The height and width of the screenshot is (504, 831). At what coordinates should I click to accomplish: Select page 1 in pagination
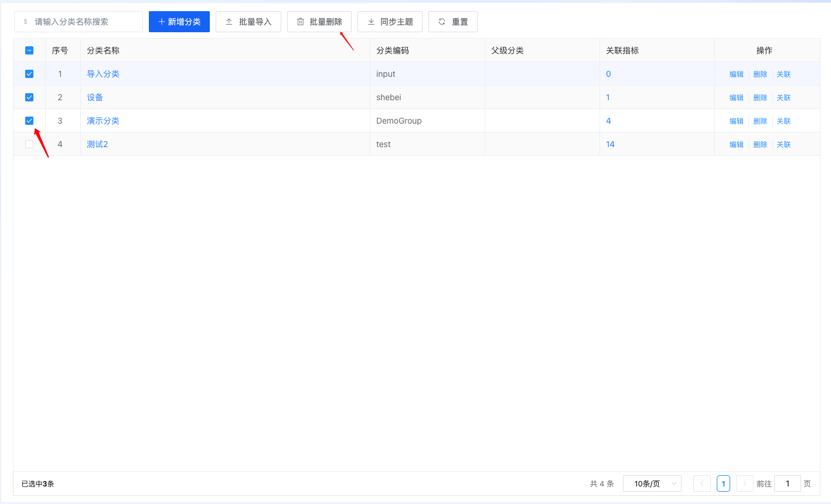(x=723, y=483)
